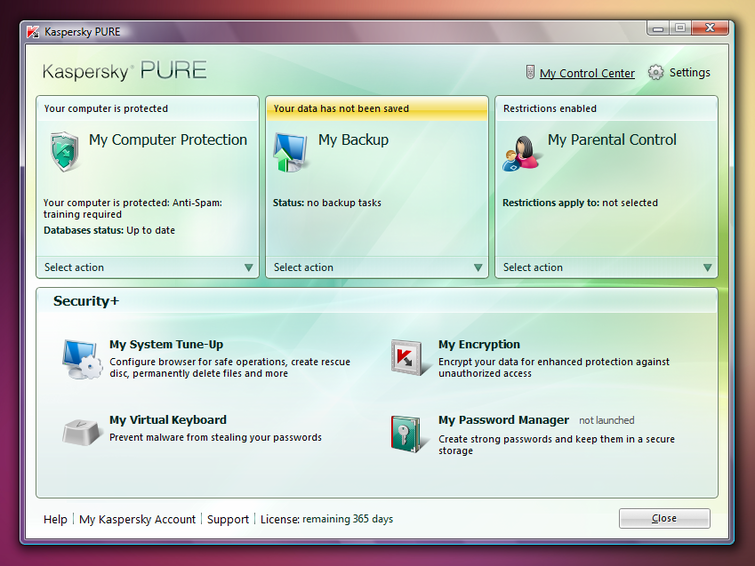Minimize the Kaspersky PURE window
This screenshot has width=755, height=566.
coord(658,28)
